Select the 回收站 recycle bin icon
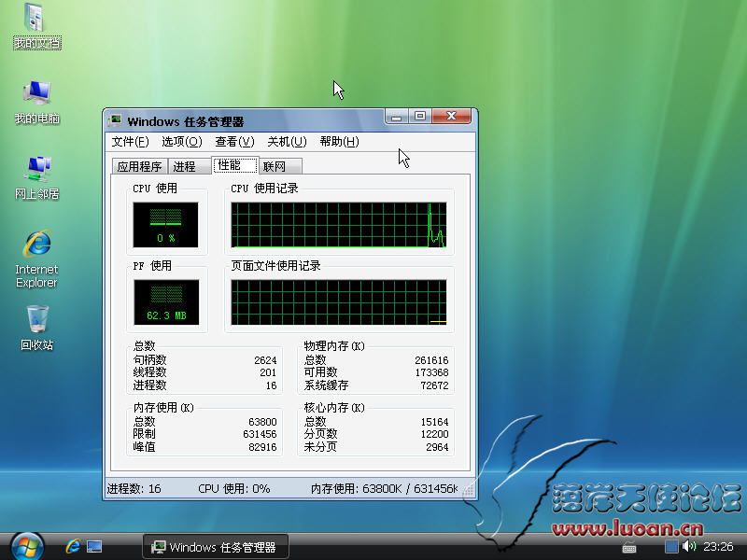This screenshot has width=747, height=560. (x=36, y=329)
